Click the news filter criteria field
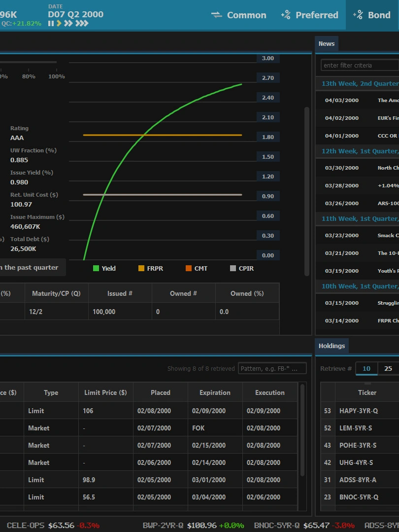Viewport: 399px width, 532px height. coord(360,65)
